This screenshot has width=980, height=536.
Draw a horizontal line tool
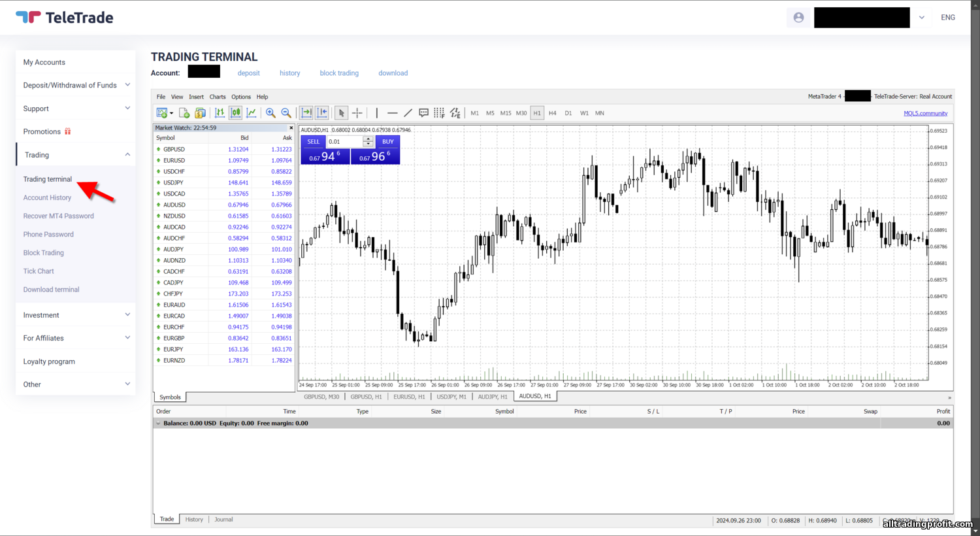pos(392,113)
